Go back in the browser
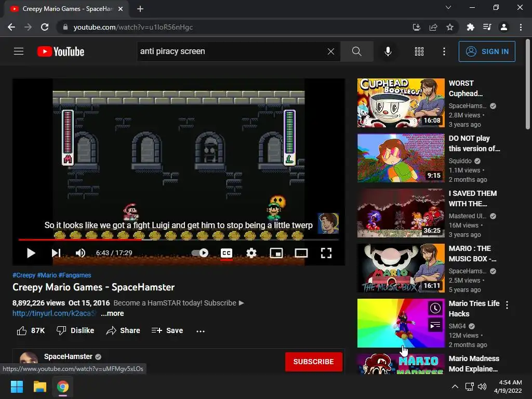 (11, 27)
